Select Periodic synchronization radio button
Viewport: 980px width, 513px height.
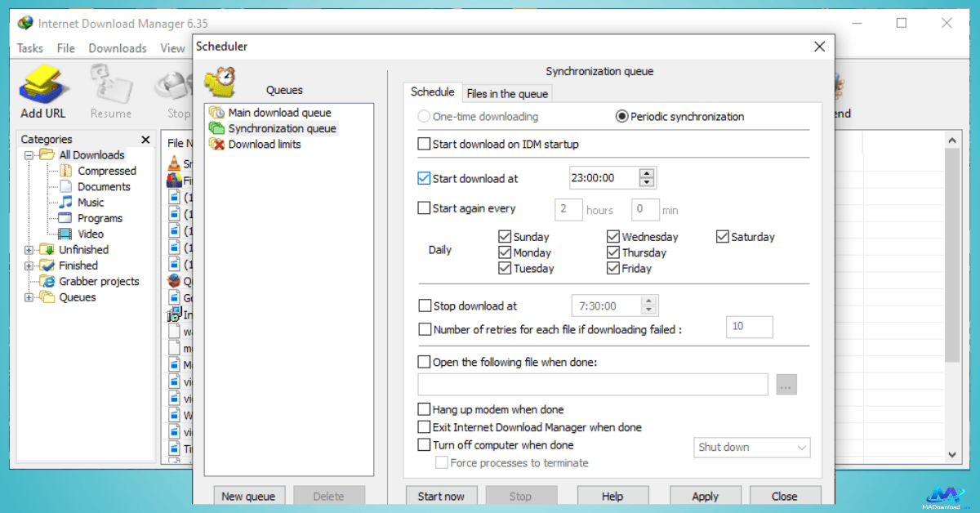pos(622,117)
